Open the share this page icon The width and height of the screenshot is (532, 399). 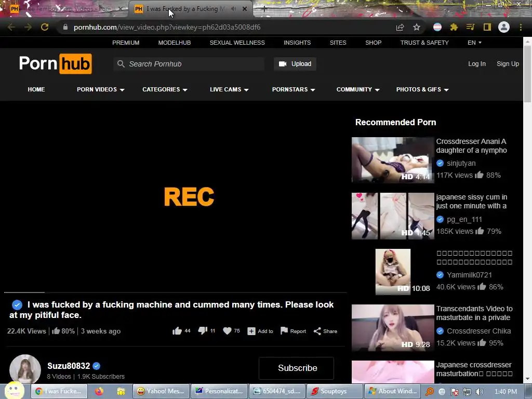[400, 28]
